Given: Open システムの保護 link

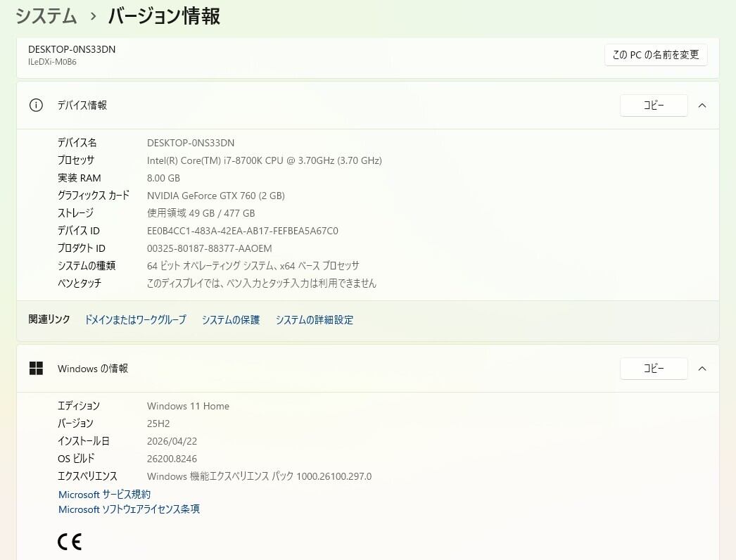Looking at the screenshot, I should click(231, 319).
